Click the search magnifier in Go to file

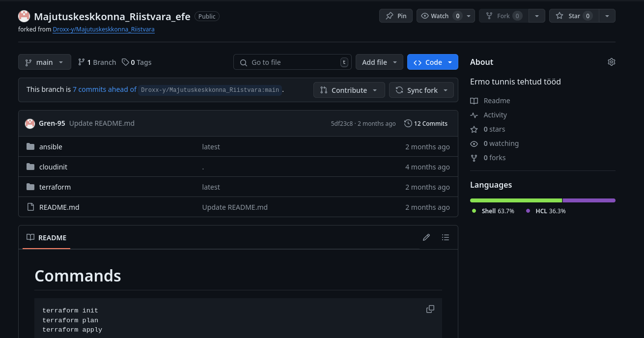[243, 62]
